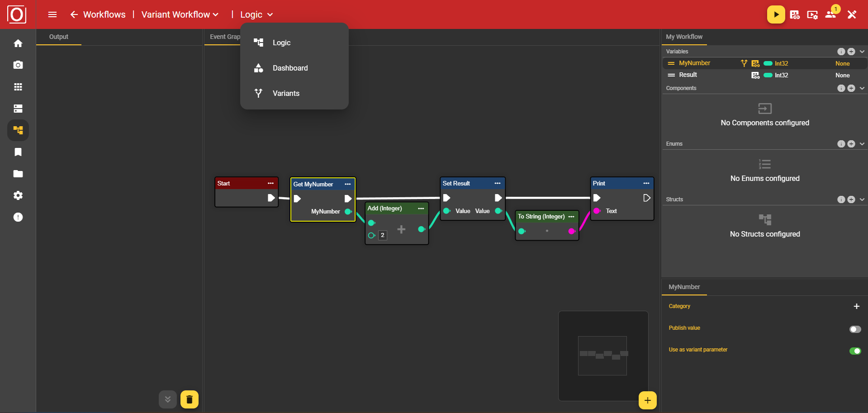The width and height of the screenshot is (868, 413).
Task: Select Variants from the open Logic menu
Action: 285,93
